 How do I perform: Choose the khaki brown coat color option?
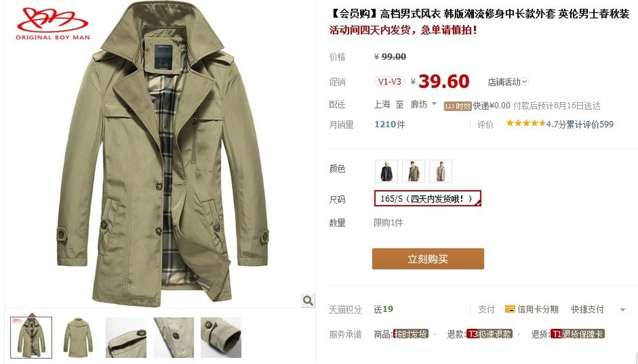414,171
